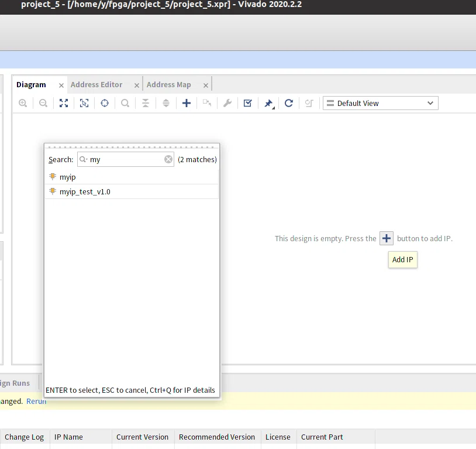476x449 pixels.
Task: Click the Toggle Pin icon
Action: tap(268, 104)
